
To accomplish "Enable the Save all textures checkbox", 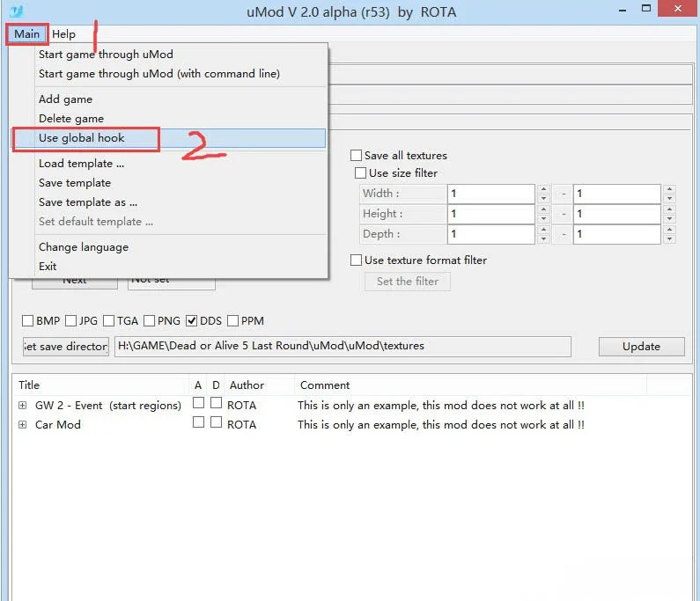I will click(x=357, y=156).
